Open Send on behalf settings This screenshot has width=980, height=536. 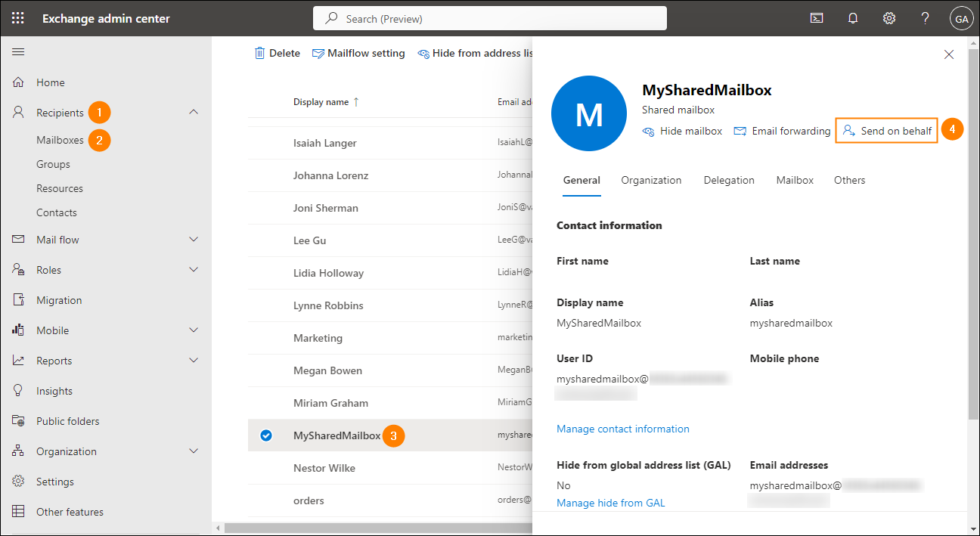[887, 131]
